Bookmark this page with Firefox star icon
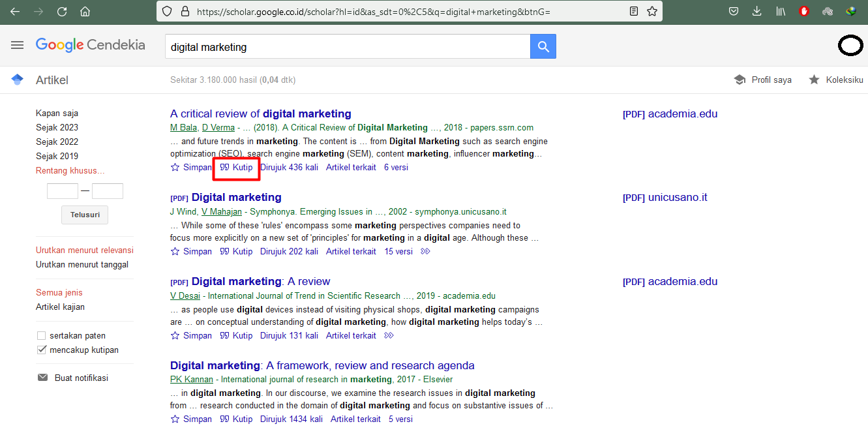This screenshot has width=868, height=439. click(x=652, y=11)
